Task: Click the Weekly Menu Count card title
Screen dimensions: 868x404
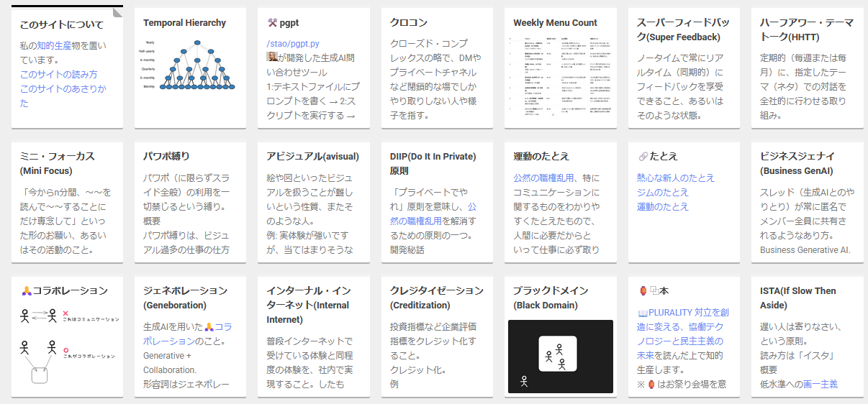Action: (555, 23)
